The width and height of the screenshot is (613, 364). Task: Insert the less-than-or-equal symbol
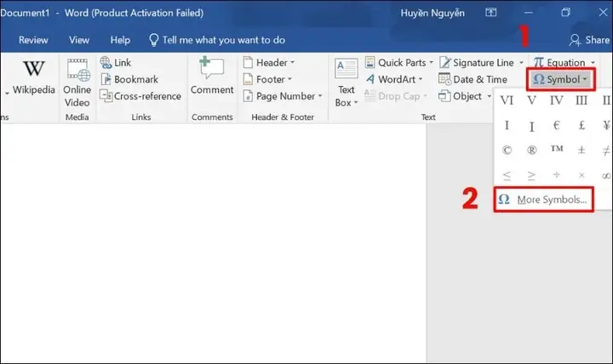507,175
